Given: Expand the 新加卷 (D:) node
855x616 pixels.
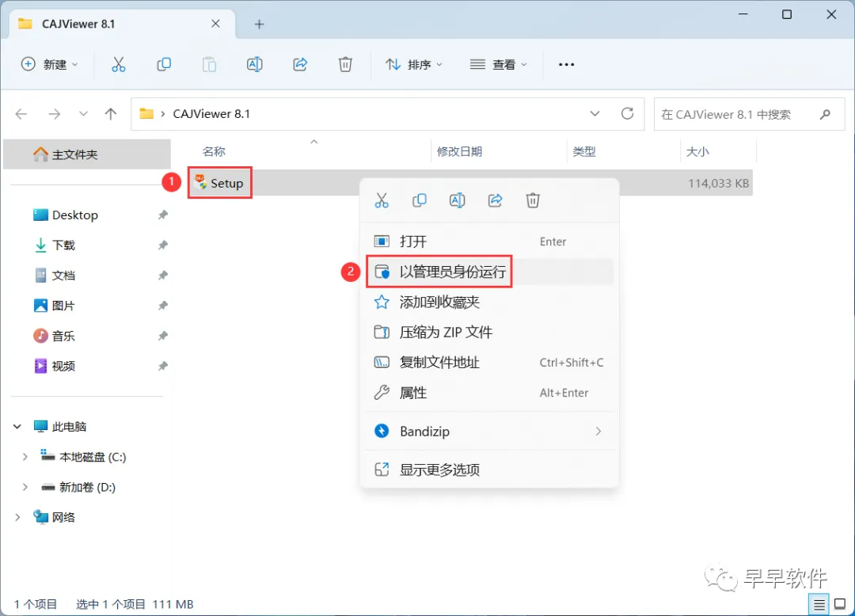Looking at the screenshot, I should tap(25, 487).
